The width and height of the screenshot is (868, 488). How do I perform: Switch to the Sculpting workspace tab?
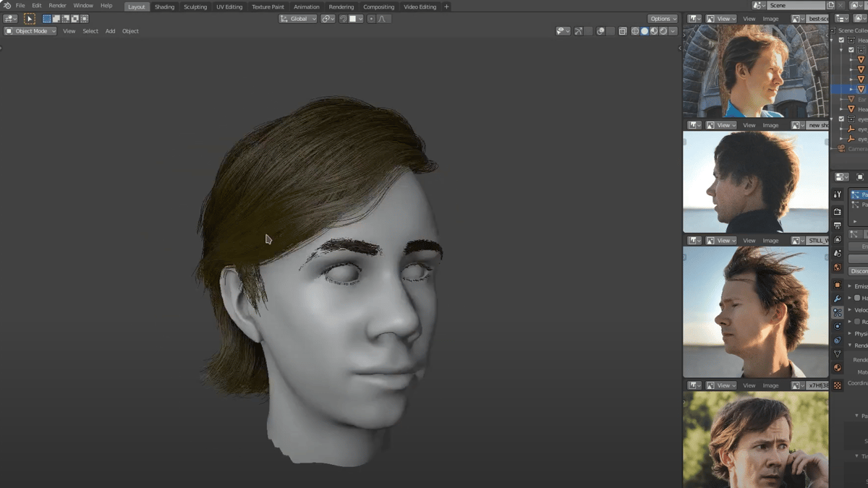point(195,7)
